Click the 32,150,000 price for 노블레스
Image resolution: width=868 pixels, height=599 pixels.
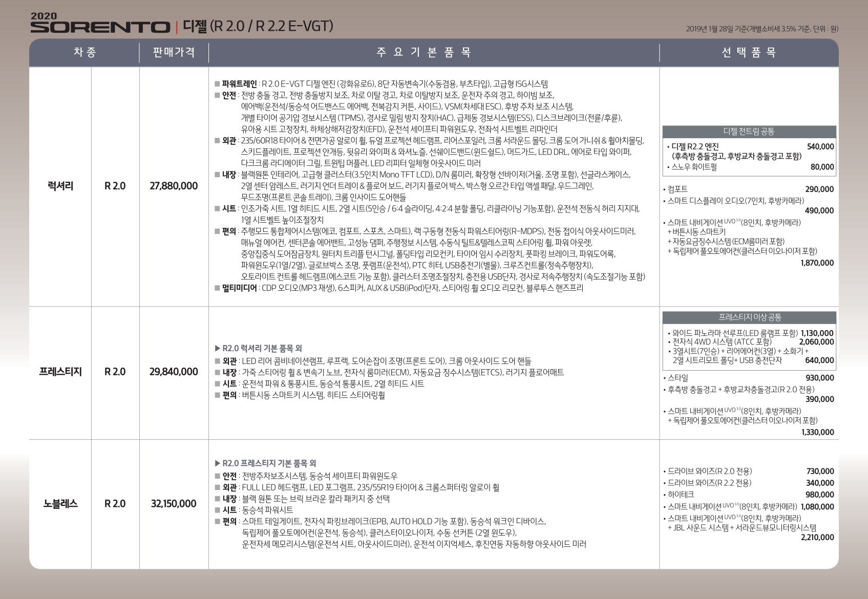click(x=174, y=504)
